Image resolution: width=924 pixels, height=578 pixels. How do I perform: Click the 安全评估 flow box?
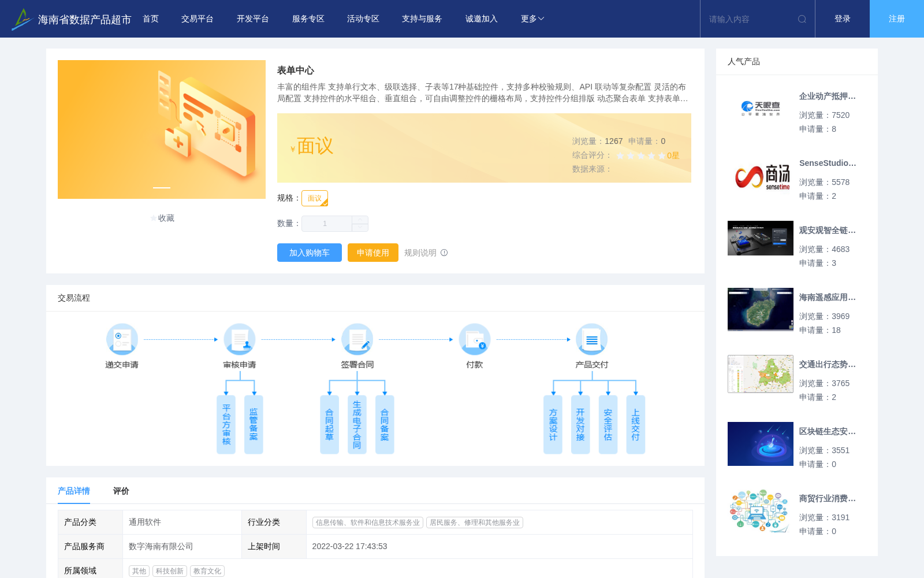(608, 425)
